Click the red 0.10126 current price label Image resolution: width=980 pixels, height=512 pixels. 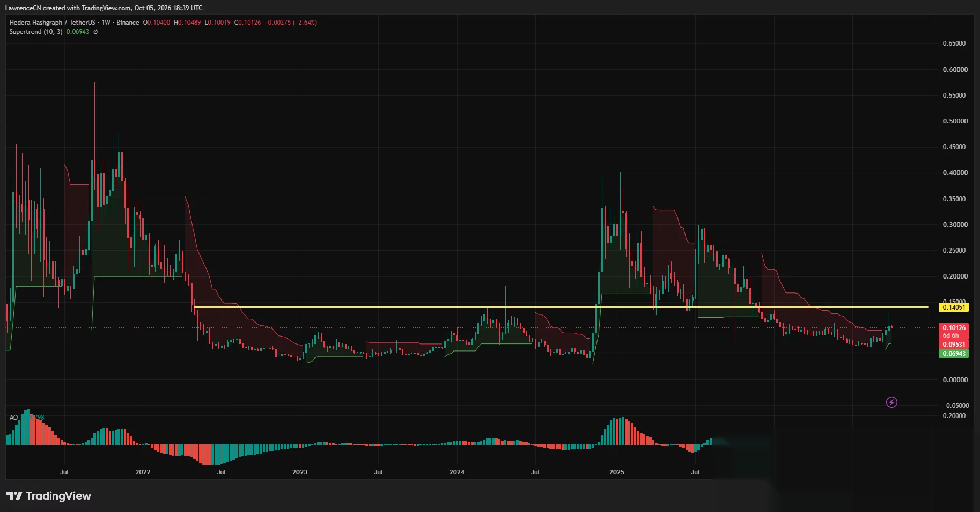click(954, 327)
